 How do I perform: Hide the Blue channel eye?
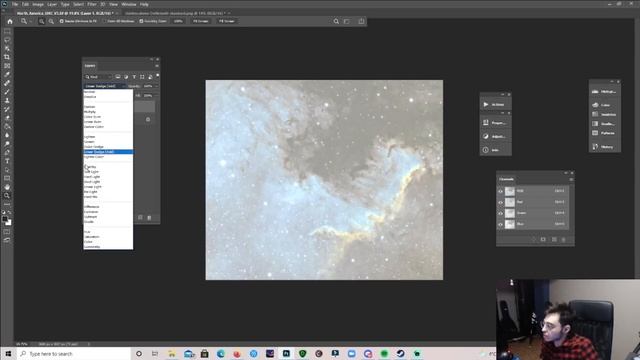point(500,224)
